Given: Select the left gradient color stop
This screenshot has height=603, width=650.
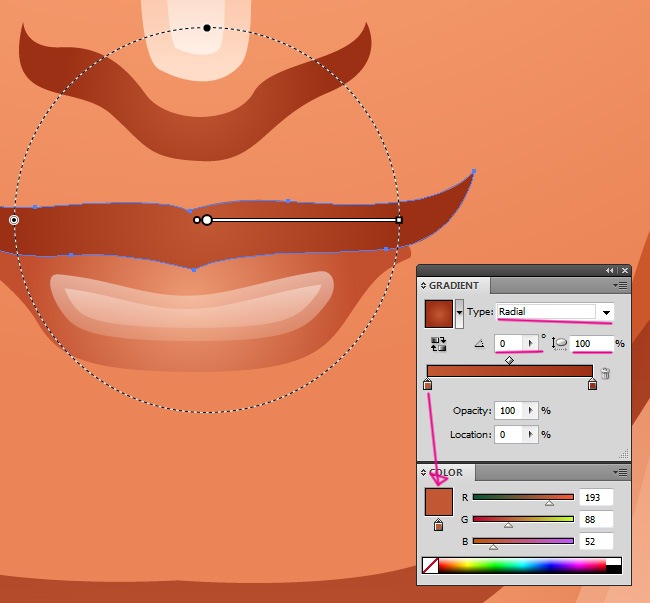Looking at the screenshot, I should click(x=428, y=384).
